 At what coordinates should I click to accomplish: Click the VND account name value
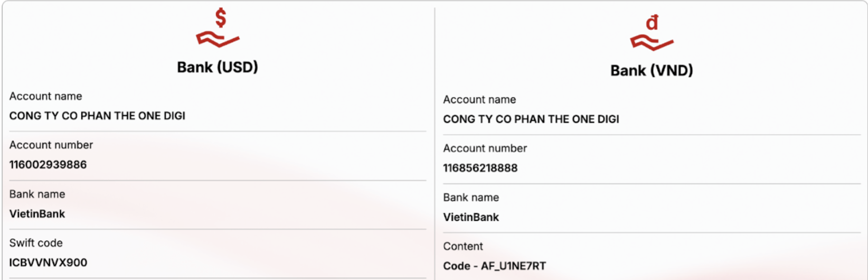(x=531, y=119)
